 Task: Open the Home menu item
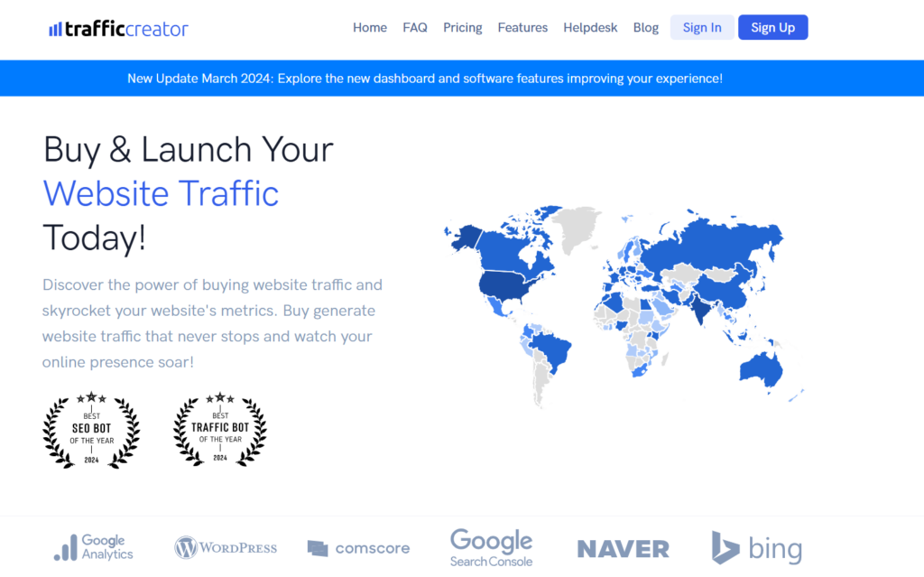[x=369, y=27]
